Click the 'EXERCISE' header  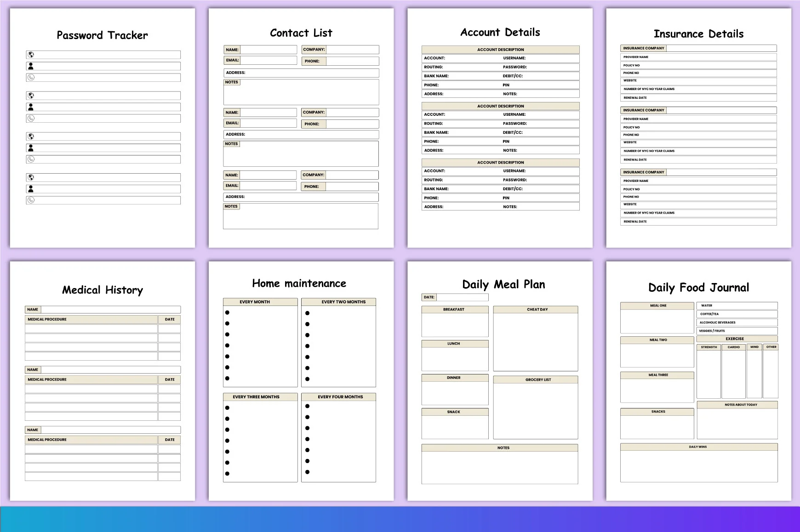(737, 339)
